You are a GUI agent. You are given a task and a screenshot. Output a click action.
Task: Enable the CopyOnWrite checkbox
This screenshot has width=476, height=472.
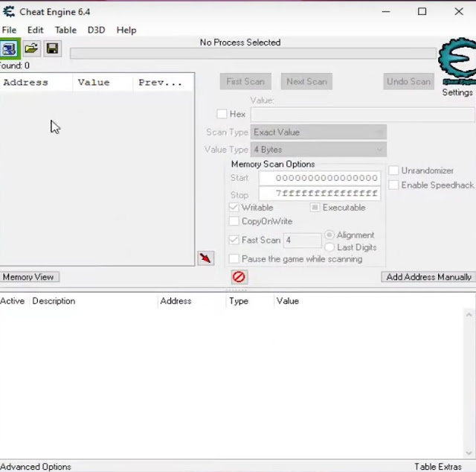tap(234, 221)
